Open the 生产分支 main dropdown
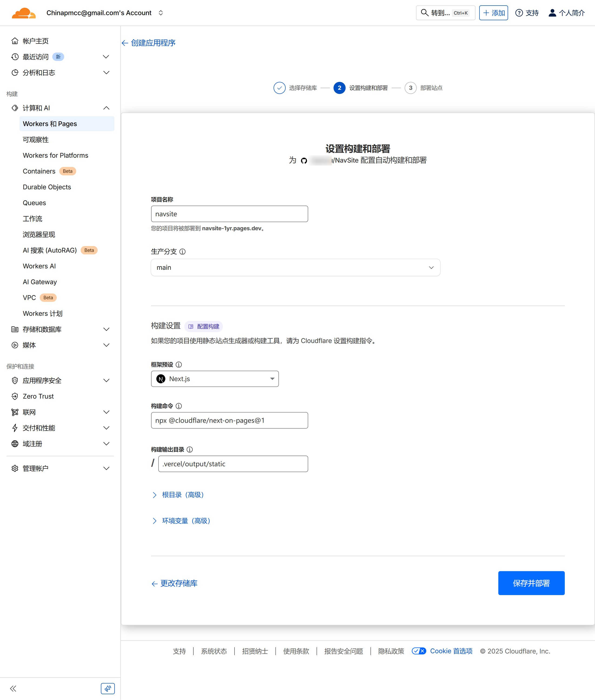 (x=295, y=267)
